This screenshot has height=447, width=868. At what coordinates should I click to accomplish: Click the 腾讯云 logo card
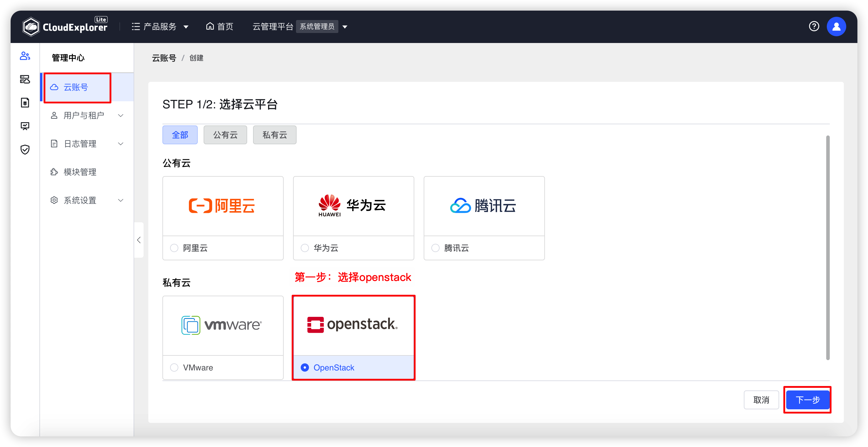tap(484, 206)
